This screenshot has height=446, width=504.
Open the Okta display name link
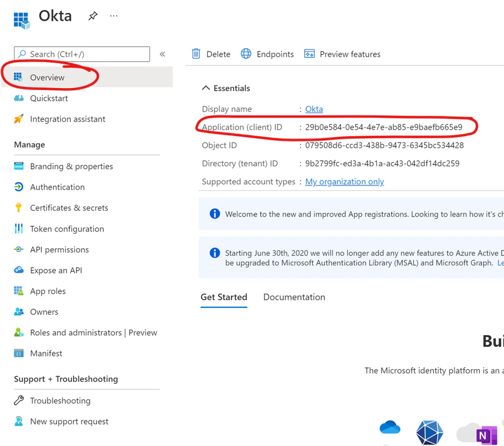[314, 109]
